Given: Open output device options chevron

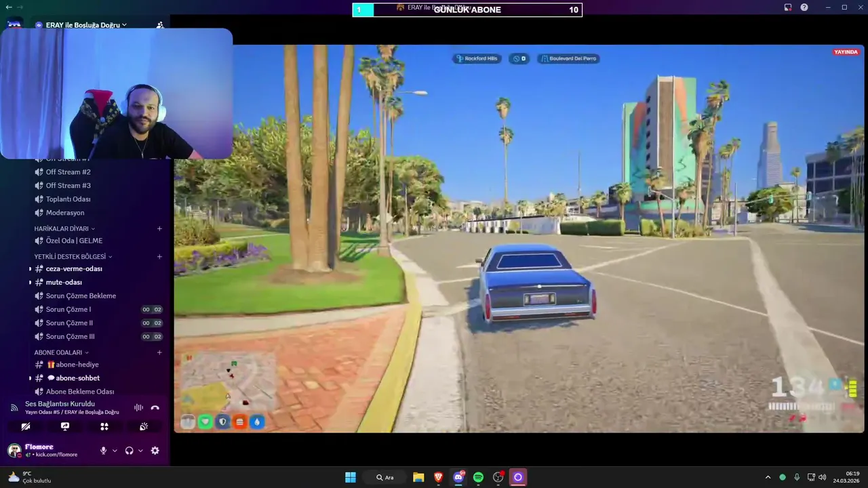Looking at the screenshot, I should point(140,451).
